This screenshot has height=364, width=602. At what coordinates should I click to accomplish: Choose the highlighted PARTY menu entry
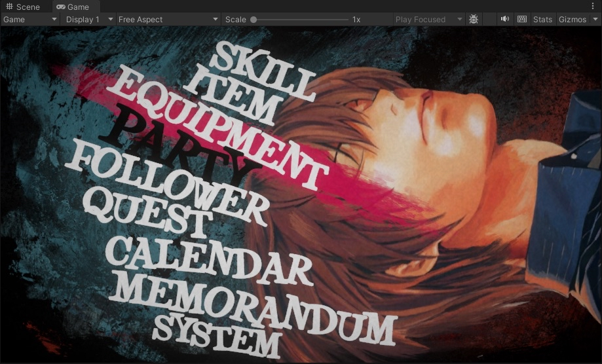pyautogui.click(x=180, y=144)
